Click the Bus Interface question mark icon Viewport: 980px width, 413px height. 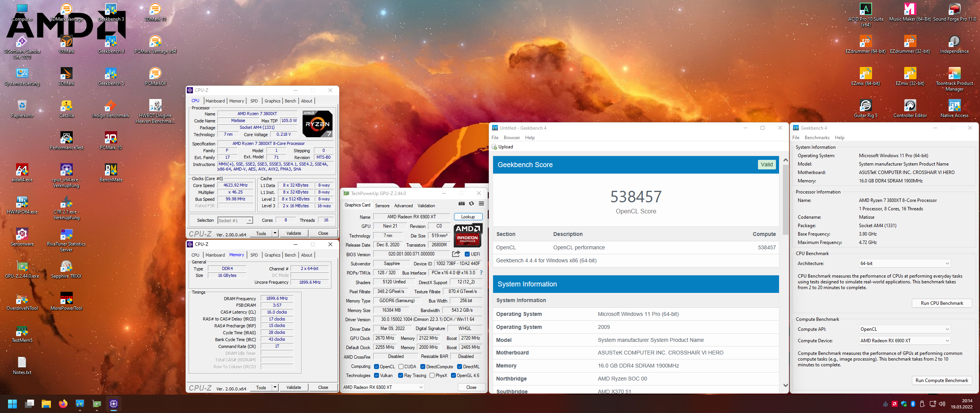click(x=481, y=273)
